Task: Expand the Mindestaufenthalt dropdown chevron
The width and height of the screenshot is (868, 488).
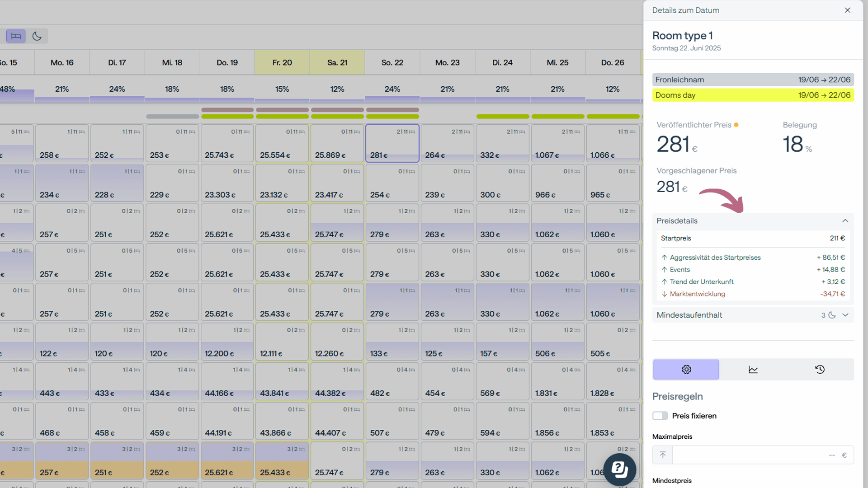Action: [845, 315]
